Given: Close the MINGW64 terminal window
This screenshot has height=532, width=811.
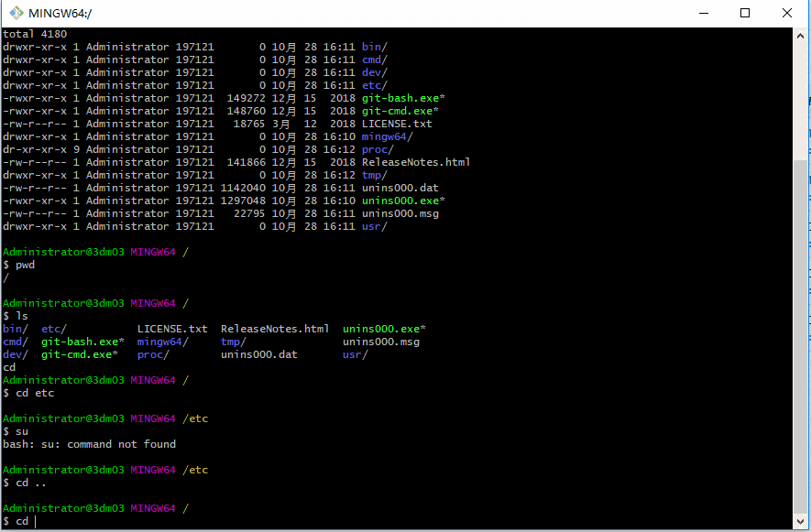Looking at the screenshot, I should click(x=787, y=13).
